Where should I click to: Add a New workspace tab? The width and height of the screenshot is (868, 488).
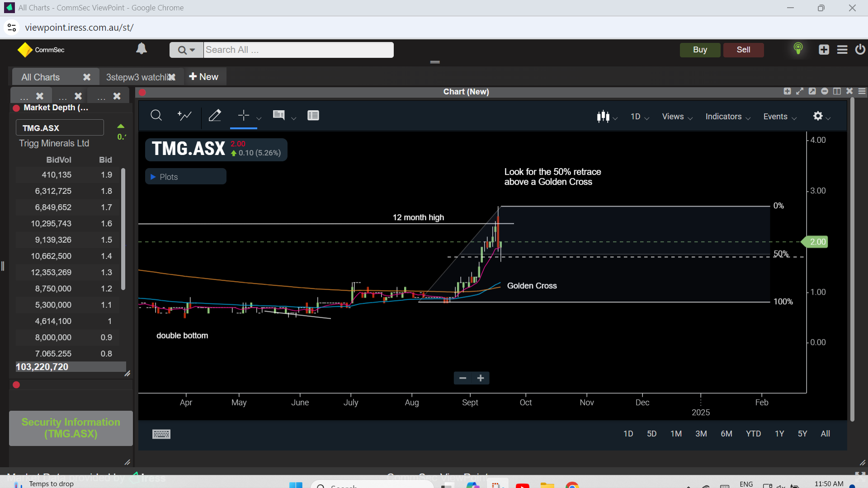click(203, 77)
